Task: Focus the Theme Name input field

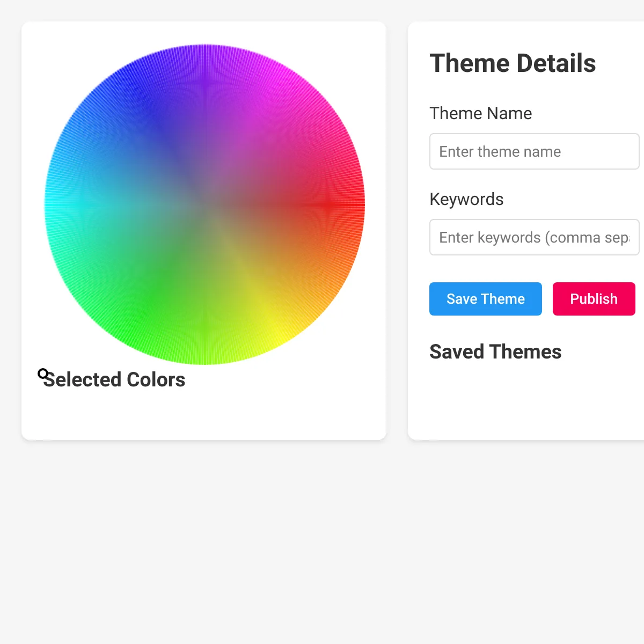Action: tap(535, 151)
